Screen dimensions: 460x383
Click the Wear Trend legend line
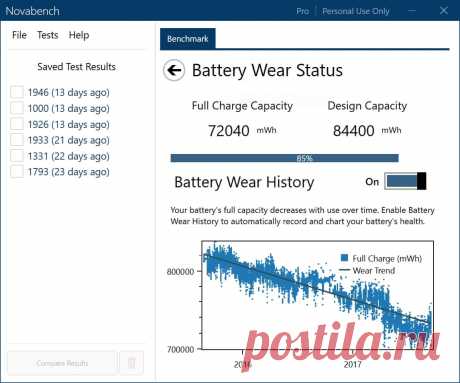(x=345, y=270)
